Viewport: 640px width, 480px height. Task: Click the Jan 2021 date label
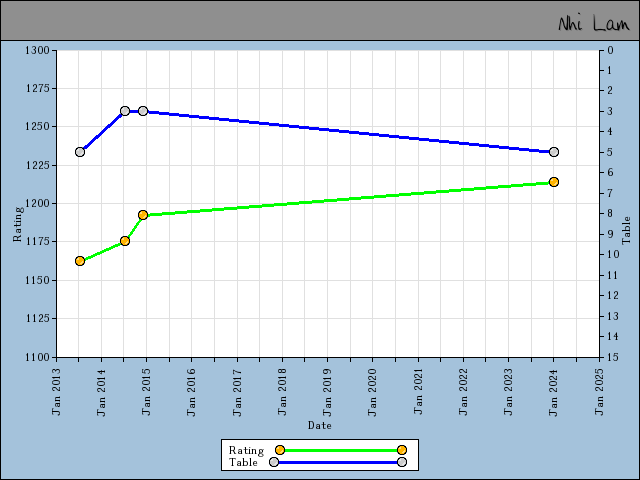click(418, 392)
